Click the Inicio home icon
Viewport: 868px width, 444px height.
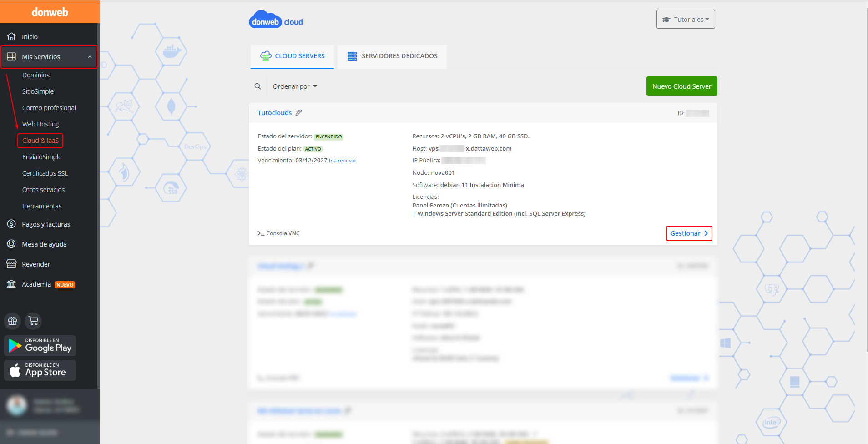point(11,37)
